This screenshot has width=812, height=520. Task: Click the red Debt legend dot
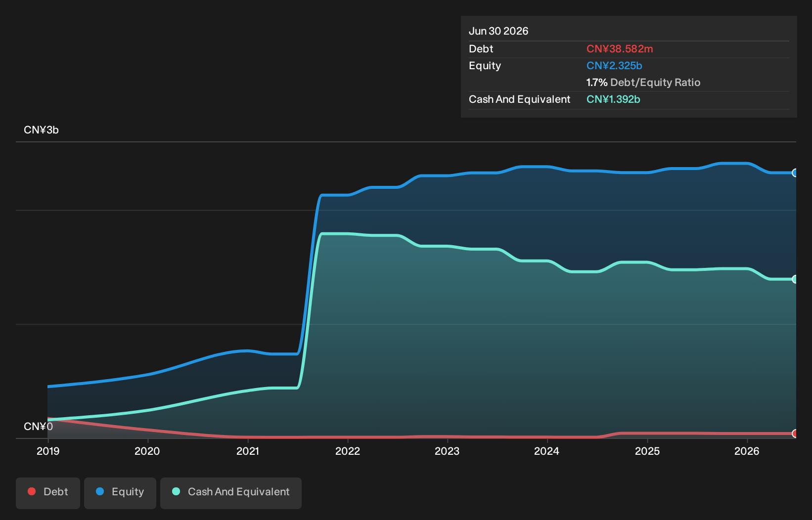[x=32, y=491]
